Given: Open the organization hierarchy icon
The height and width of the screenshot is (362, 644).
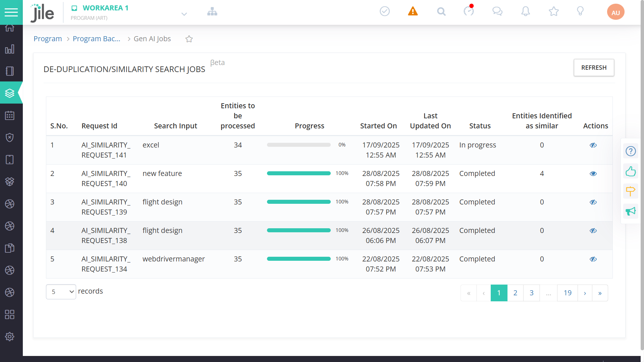Looking at the screenshot, I should [212, 12].
